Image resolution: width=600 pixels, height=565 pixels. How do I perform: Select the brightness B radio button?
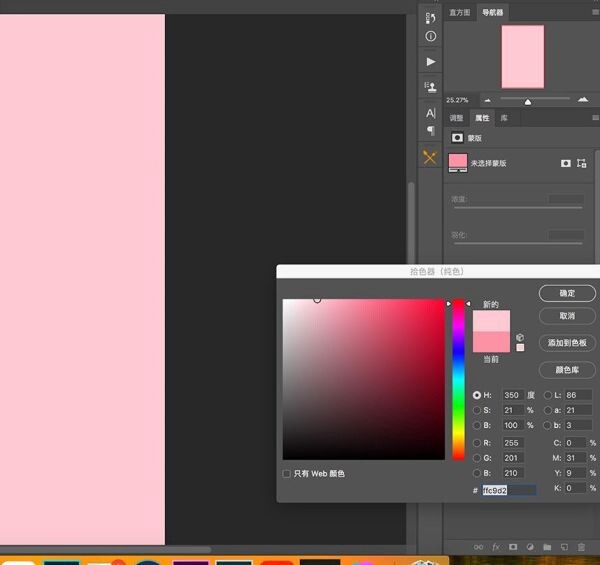point(477,425)
